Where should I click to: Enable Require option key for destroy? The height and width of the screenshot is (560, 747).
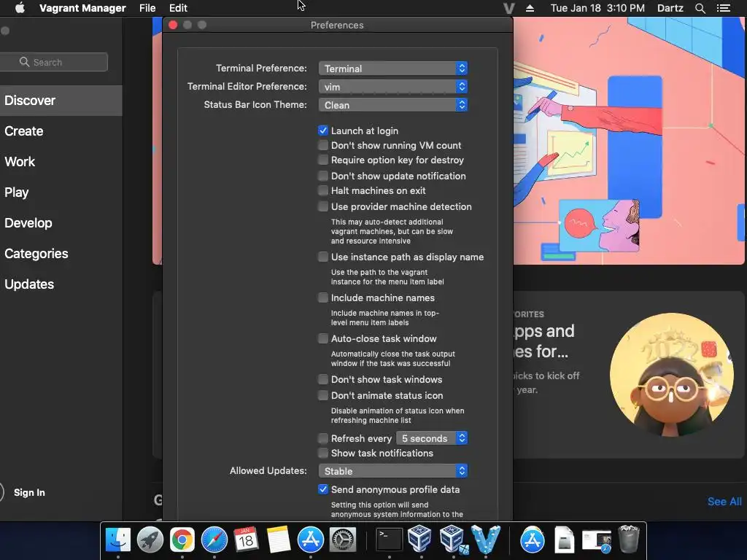coord(323,160)
